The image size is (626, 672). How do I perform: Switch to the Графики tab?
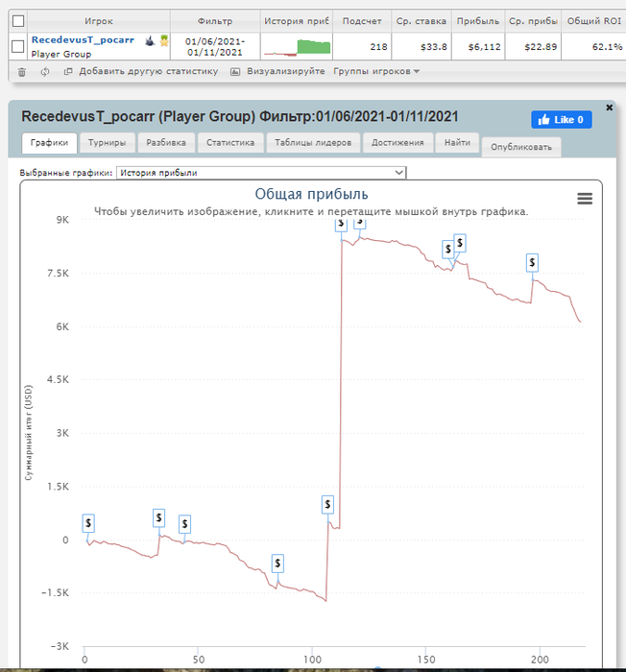tap(49, 143)
